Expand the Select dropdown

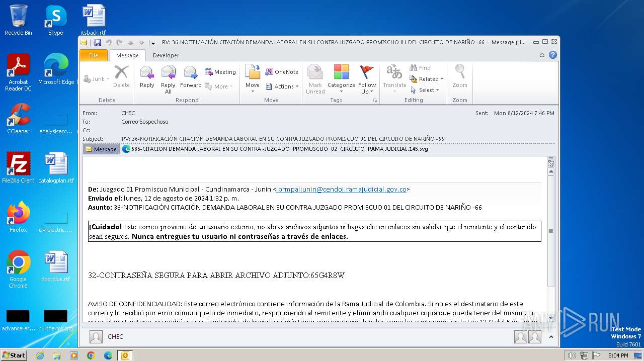(425, 90)
